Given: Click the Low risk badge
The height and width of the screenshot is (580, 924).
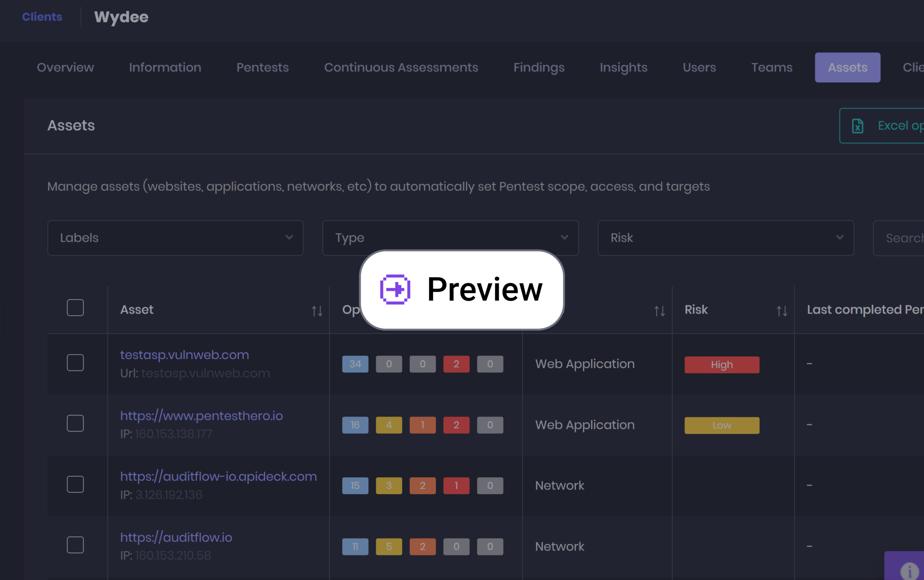Looking at the screenshot, I should coord(722,425).
